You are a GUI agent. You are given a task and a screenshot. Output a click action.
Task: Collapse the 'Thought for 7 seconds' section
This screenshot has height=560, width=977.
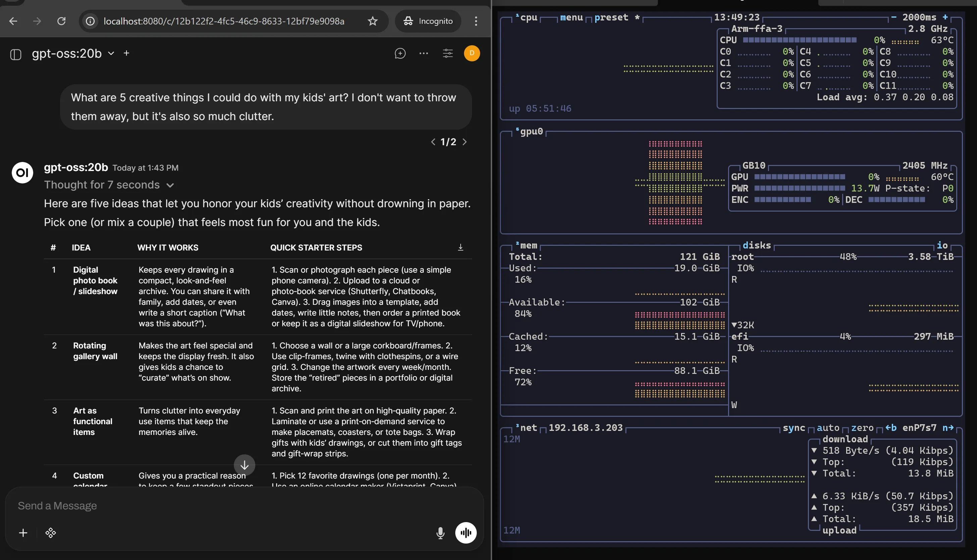tap(171, 185)
